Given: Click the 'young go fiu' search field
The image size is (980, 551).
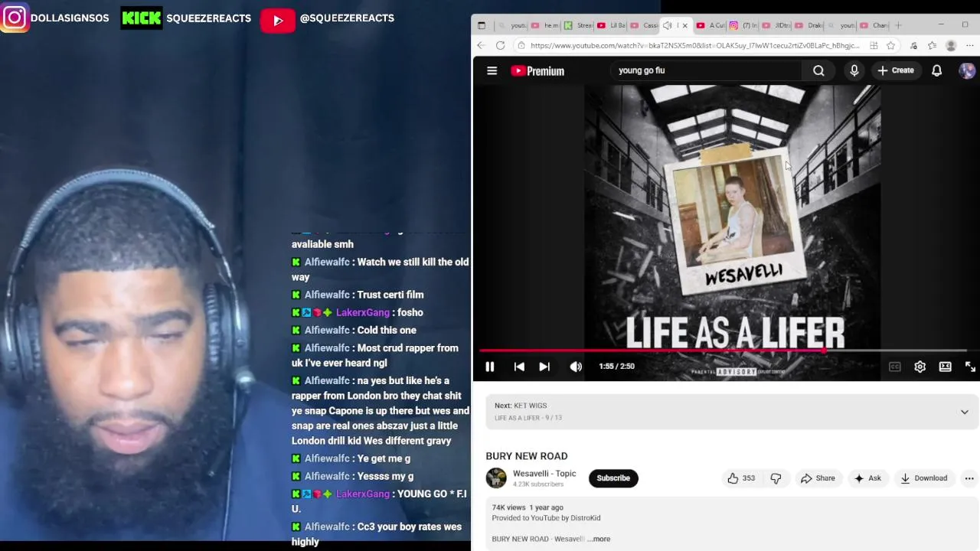Looking at the screenshot, I should tap(704, 70).
